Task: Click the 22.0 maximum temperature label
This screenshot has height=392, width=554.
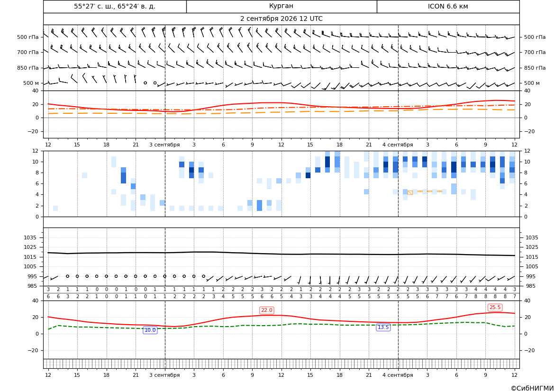Action: click(x=266, y=310)
